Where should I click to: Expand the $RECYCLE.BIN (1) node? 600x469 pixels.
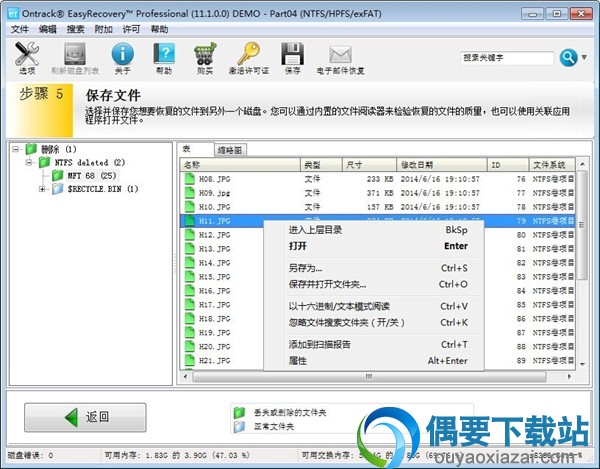coord(42,189)
